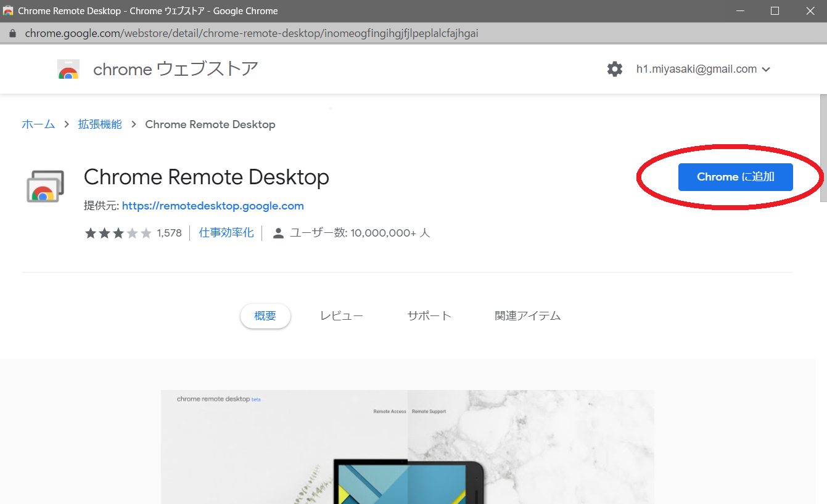Open the settings gear icon
Screen dimensions: 827x504
[x=615, y=69]
